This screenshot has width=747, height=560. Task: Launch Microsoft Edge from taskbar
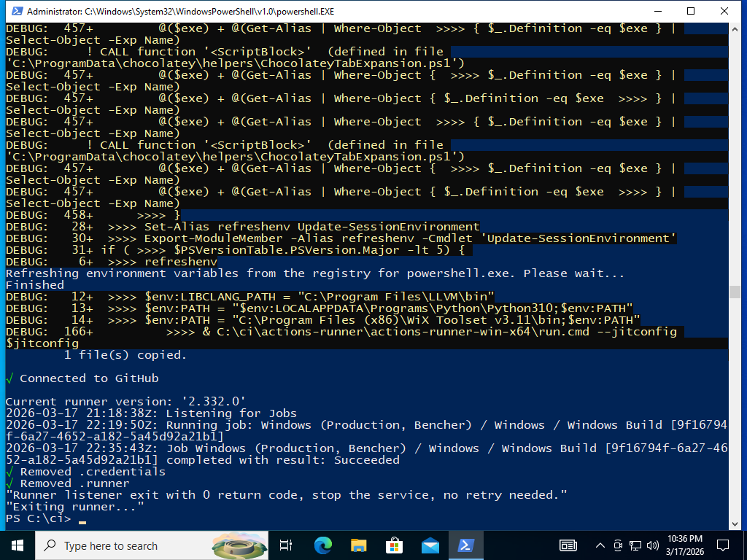(322, 545)
